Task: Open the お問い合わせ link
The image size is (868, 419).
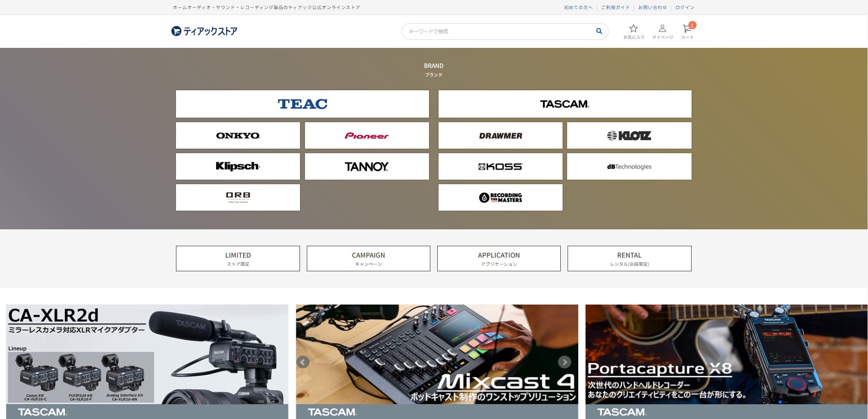Action: pos(652,7)
